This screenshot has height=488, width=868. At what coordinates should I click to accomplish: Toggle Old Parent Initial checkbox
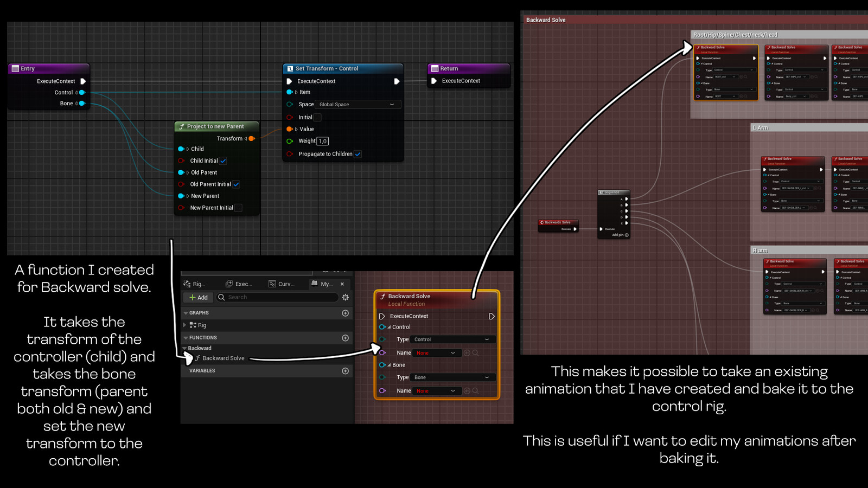[x=237, y=184]
